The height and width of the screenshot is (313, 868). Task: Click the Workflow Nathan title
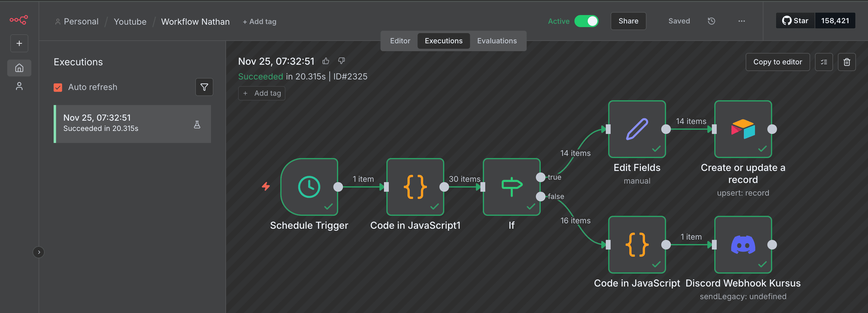(x=195, y=22)
